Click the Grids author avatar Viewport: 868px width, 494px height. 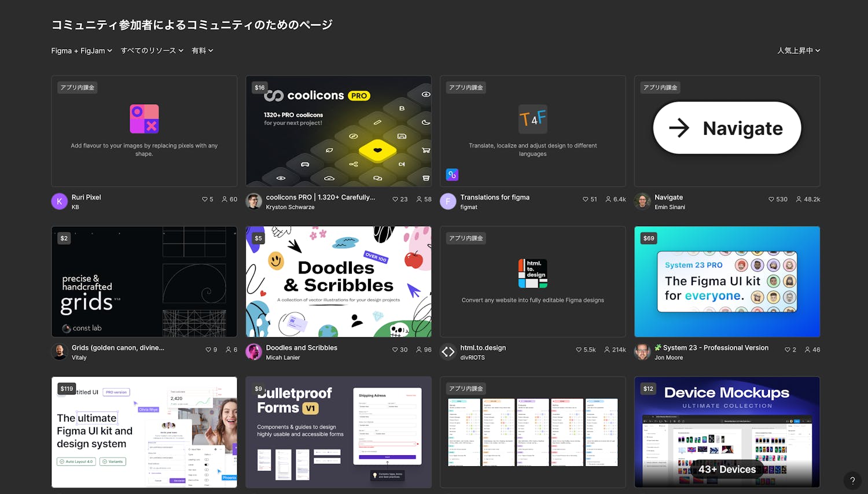[60, 352]
